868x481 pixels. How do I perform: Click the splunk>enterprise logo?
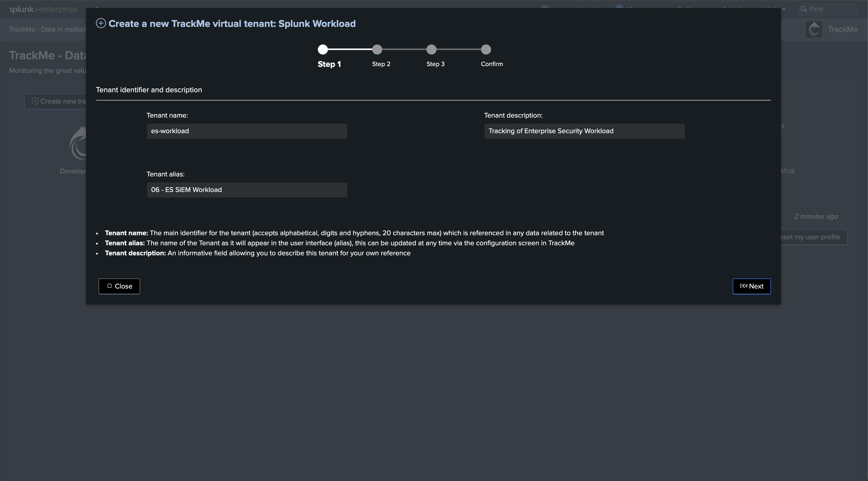point(43,9)
